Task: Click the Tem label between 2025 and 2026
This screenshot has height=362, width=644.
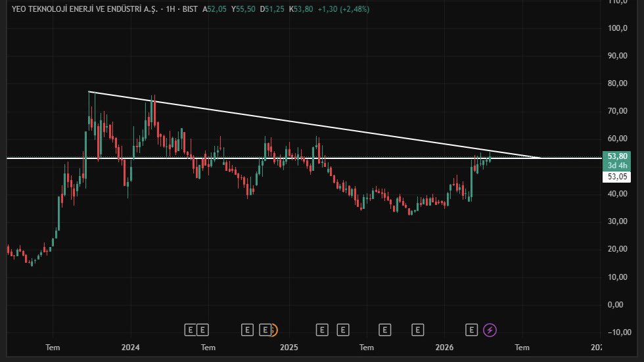Action: 367,348
